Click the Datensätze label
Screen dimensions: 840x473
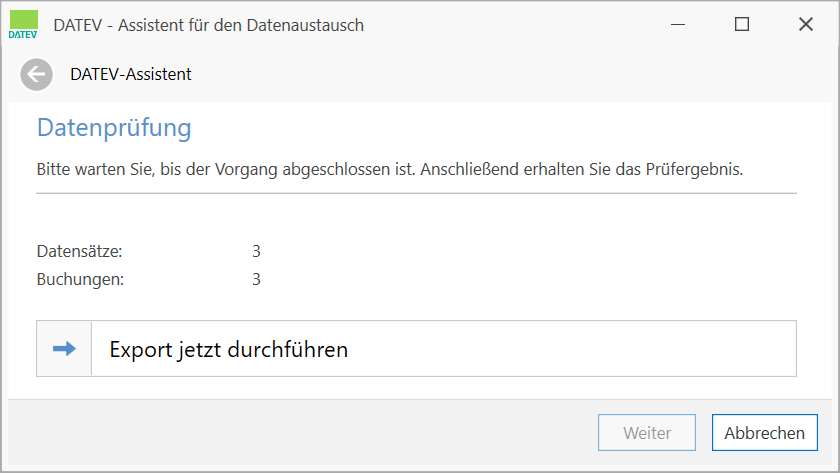coord(79,251)
